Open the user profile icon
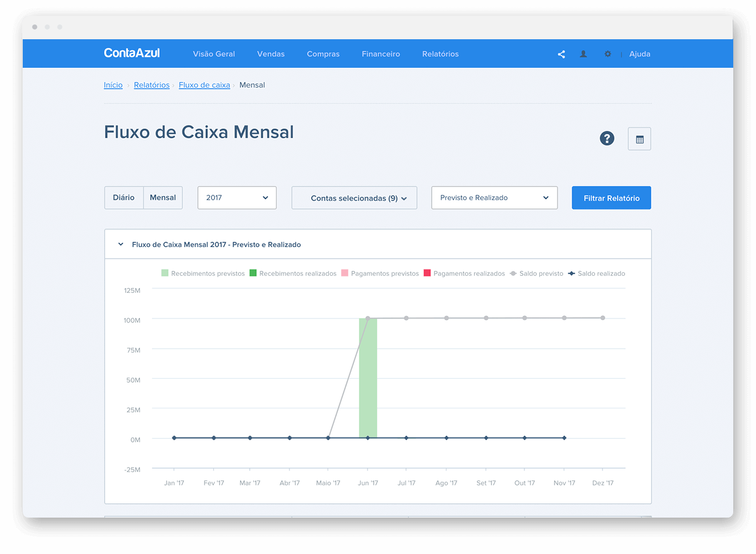The height and width of the screenshot is (554, 756). click(583, 54)
